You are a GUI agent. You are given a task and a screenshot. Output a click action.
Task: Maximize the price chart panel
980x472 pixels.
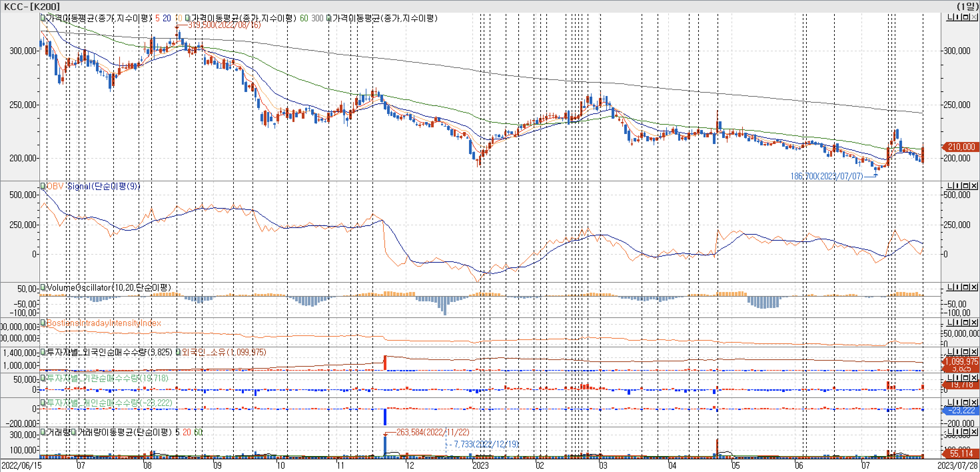pos(966,17)
